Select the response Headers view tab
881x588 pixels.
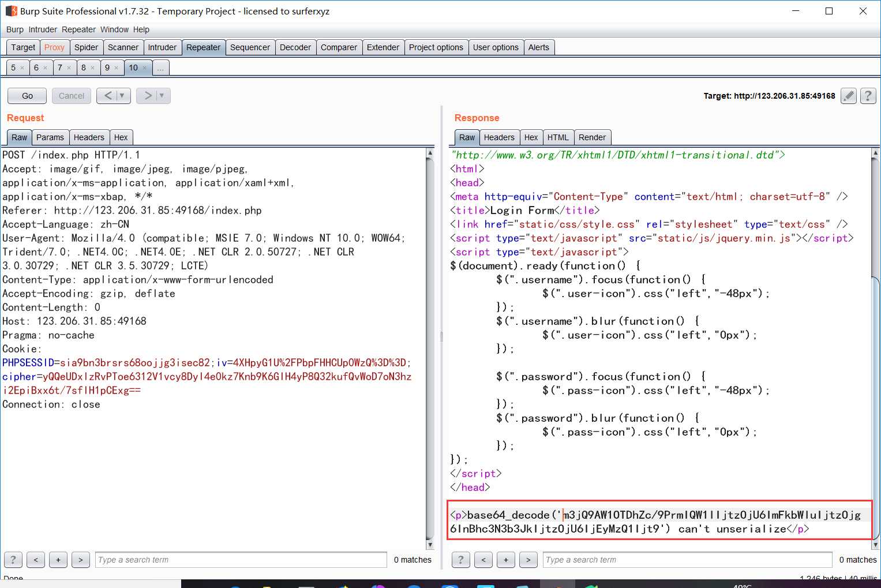coord(499,137)
